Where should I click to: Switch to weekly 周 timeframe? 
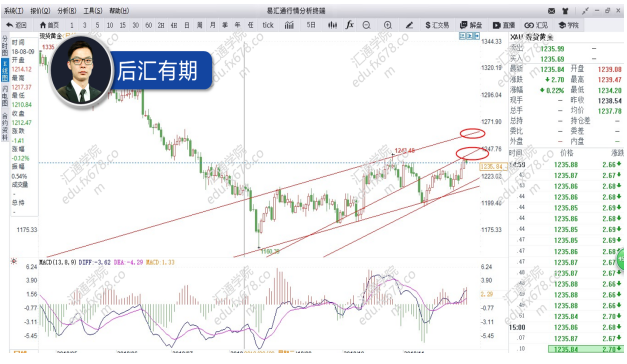coord(200,25)
